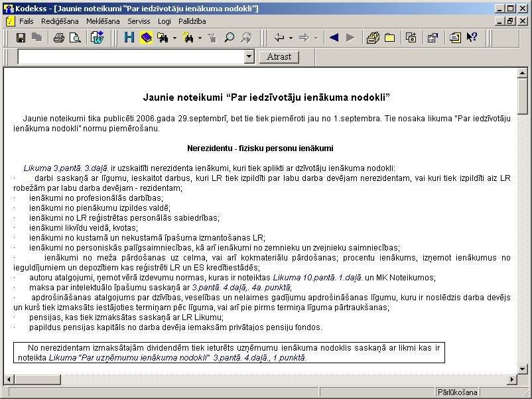Open the Palīdzība menu

(192, 21)
